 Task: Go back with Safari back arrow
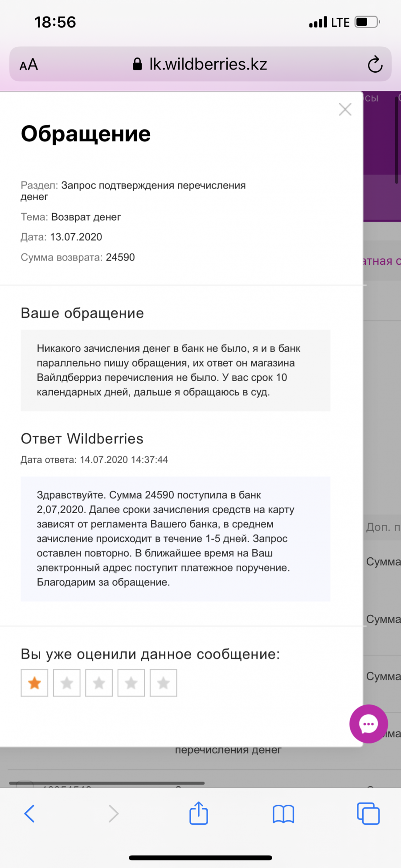tap(29, 814)
